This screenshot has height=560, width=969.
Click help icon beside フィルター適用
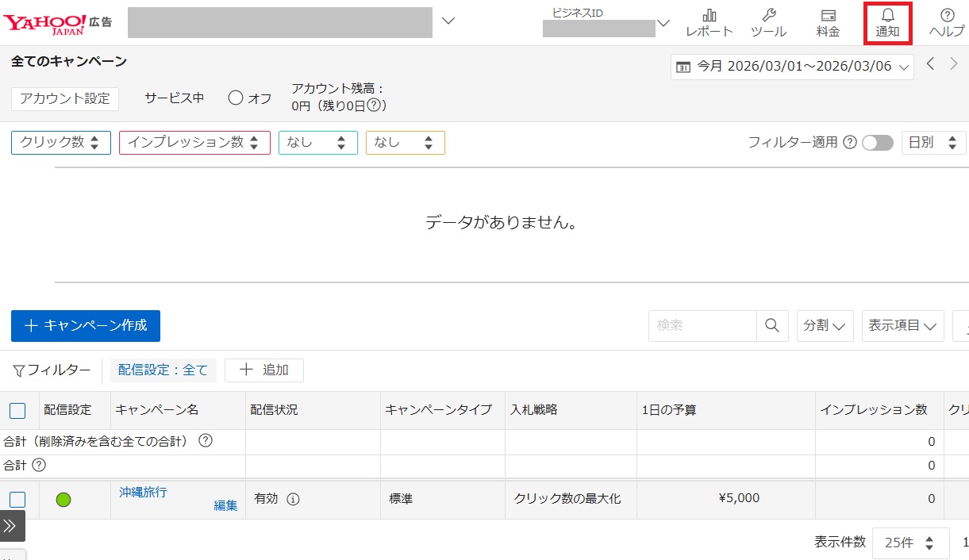pos(849,143)
